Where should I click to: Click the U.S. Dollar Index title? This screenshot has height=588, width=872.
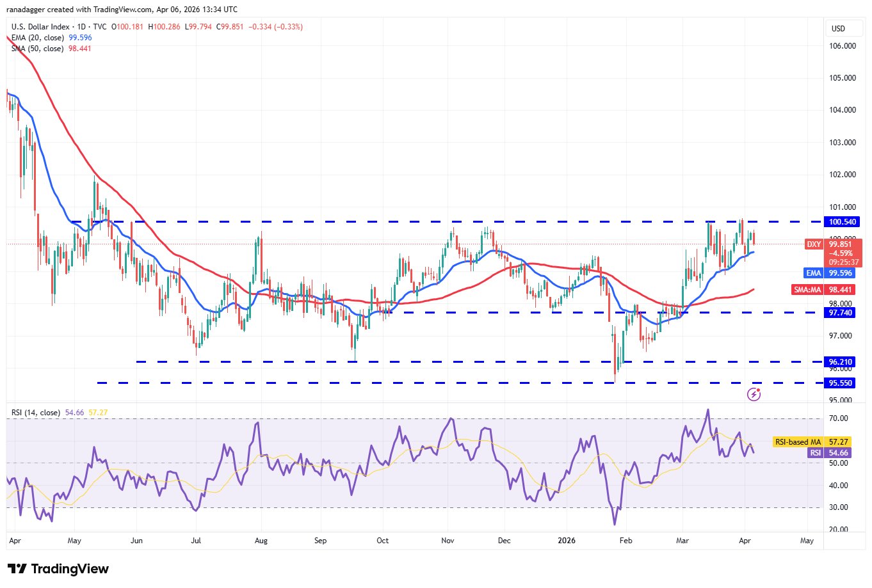[x=40, y=27]
